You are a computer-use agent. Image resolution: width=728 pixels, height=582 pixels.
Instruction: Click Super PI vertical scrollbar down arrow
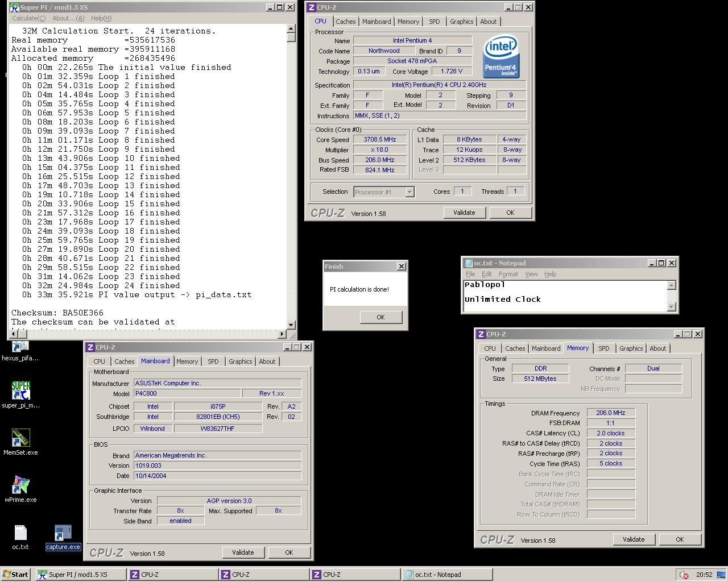291,325
